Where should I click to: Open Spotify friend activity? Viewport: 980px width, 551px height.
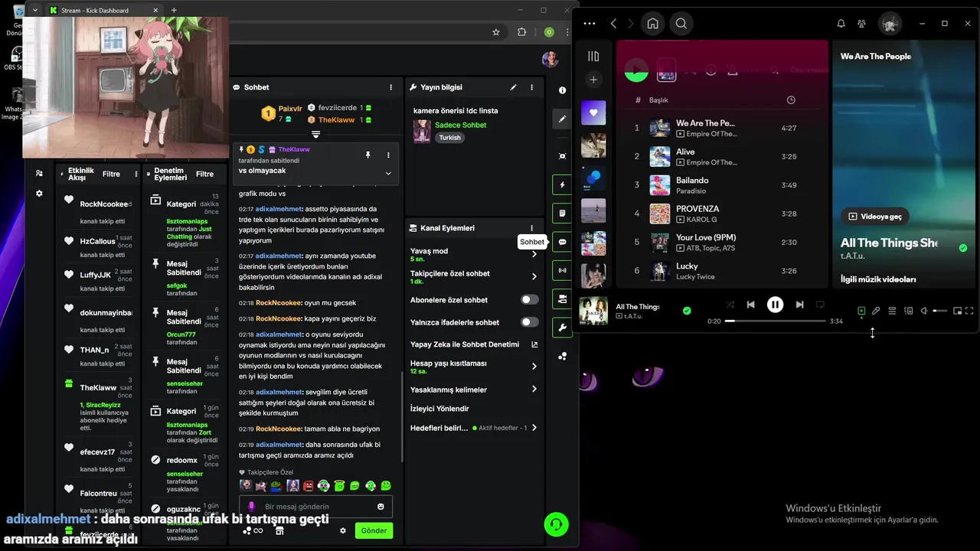(x=862, y=24)
